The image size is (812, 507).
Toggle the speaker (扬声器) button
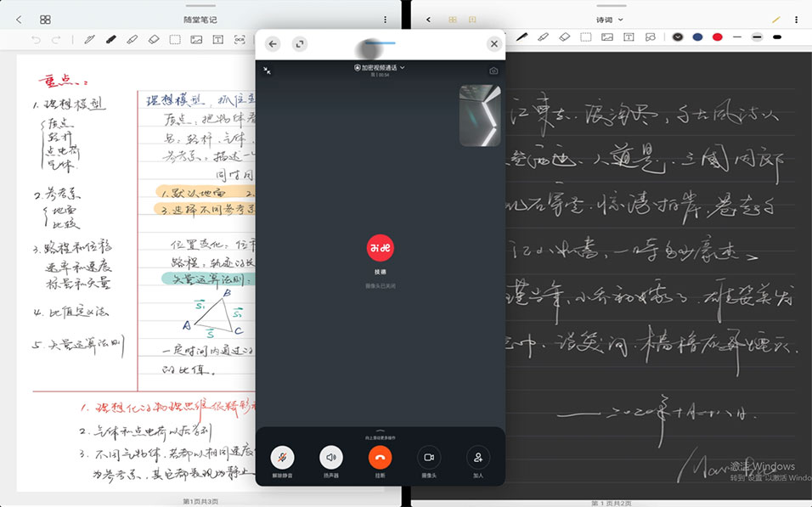tap(331, 458)
